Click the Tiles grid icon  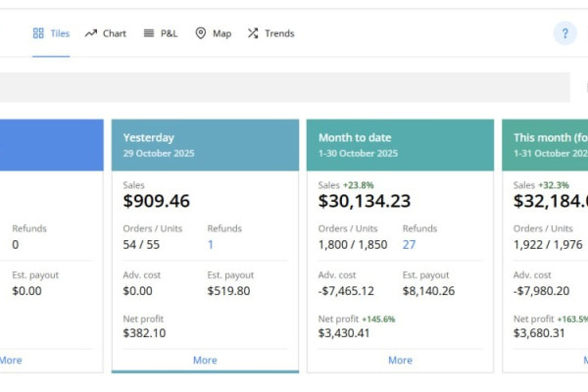point(38,33)
